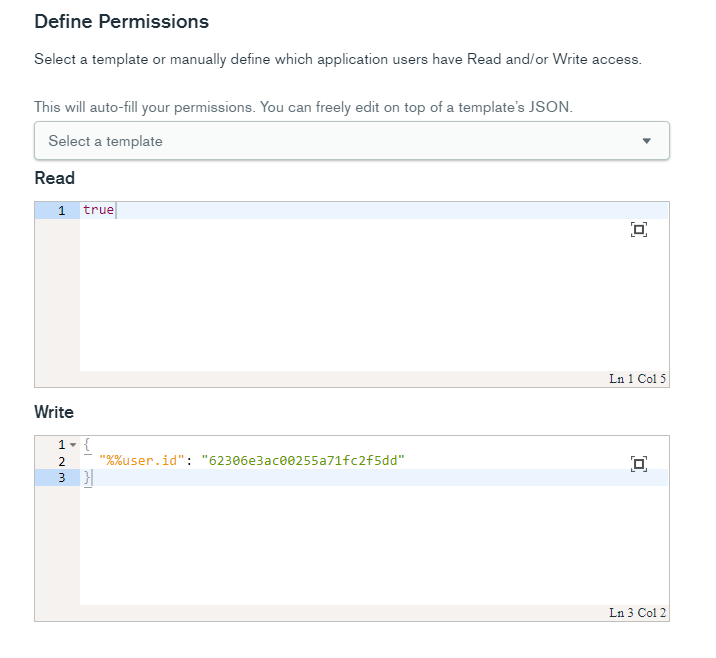Click the template dropdown's arrow
This screenshot has width=716, height=658.
(x=646, y=141)
